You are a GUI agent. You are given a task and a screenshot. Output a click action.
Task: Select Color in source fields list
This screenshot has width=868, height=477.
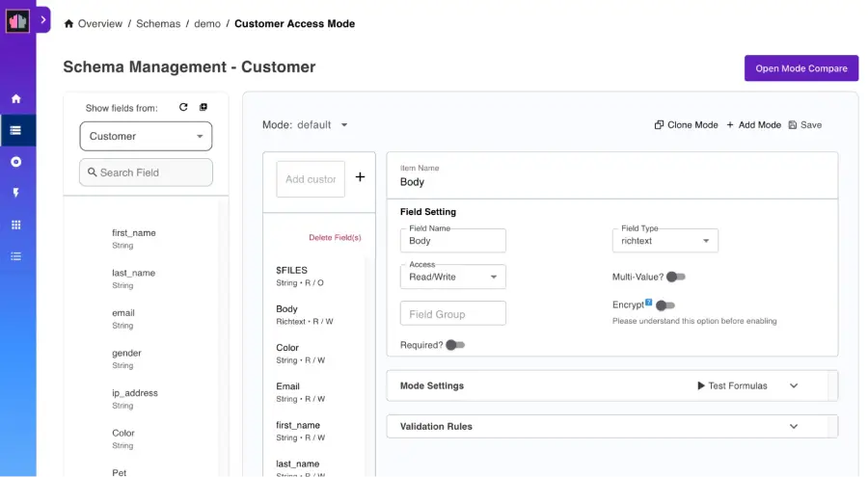point(122,438)
